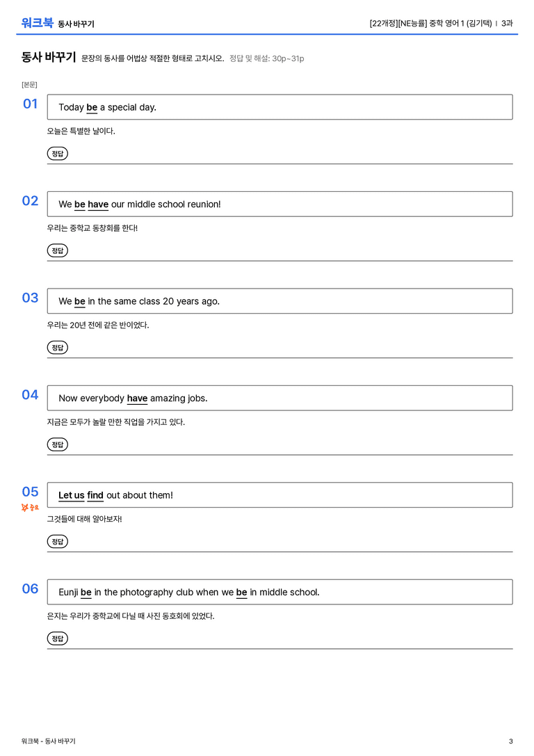
Task: Click the Eunji photography club sentence box
Action: (280, 592)
